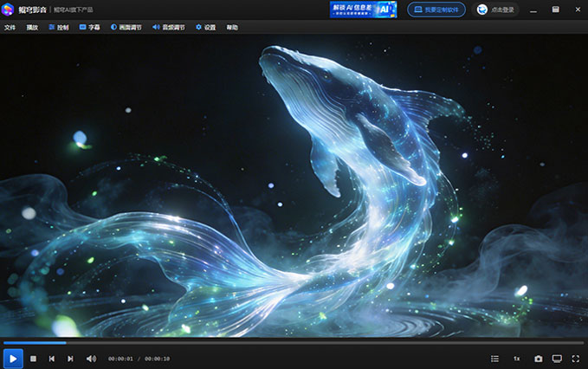588x369 pixels.
Task: Expand the 控制 menu
Action: point(59,28)
